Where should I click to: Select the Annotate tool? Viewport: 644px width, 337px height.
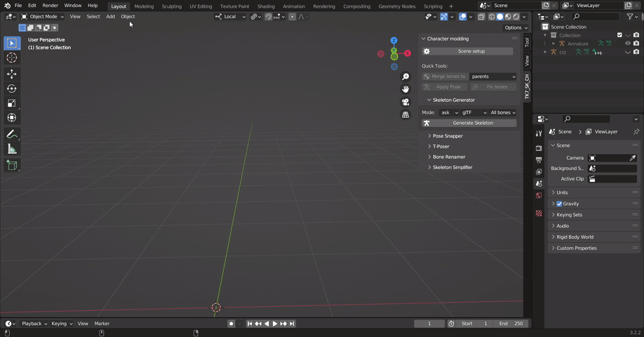[12, 134]
